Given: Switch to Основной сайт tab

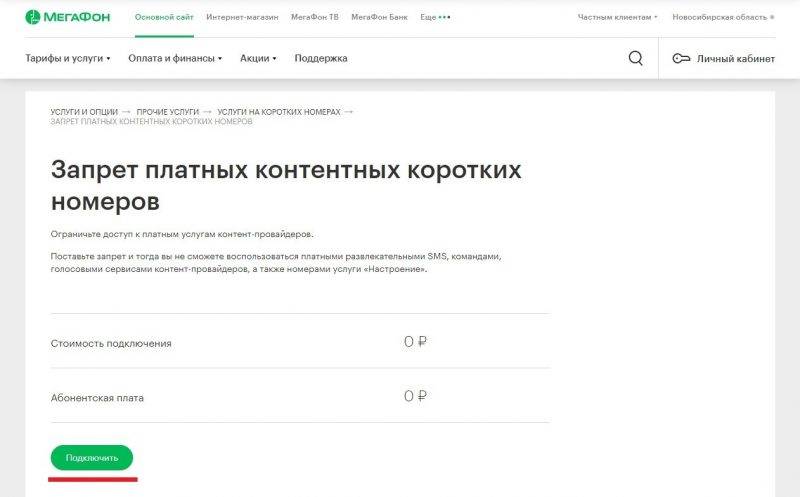Looking at the screenshot, I should pos(164,17).
